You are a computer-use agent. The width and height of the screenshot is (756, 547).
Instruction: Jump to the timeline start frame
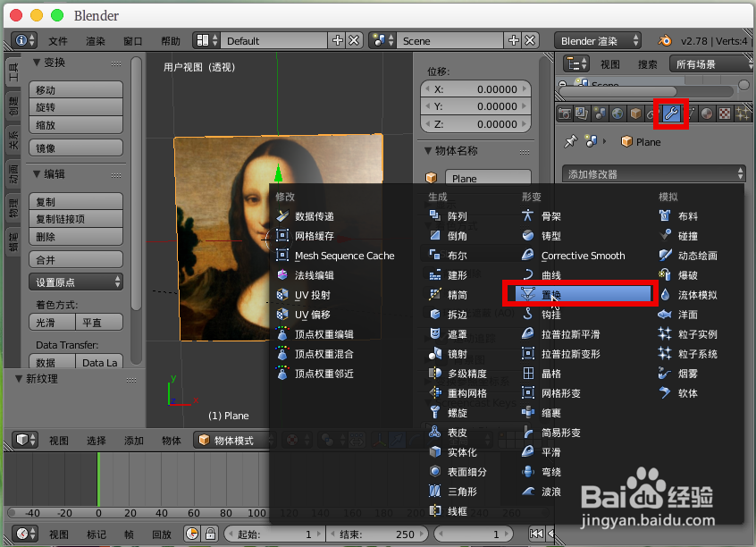pos(537,534)
